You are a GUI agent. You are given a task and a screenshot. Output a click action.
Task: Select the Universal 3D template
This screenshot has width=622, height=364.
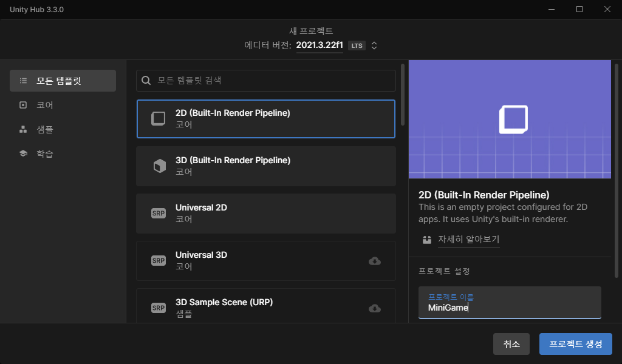pyautogui.click(x=266, y=261)
